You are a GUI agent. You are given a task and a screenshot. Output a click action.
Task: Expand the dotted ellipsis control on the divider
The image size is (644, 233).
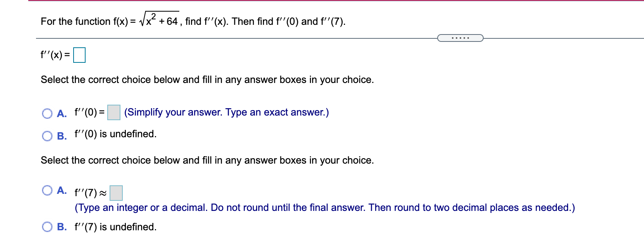click(460, 38)
